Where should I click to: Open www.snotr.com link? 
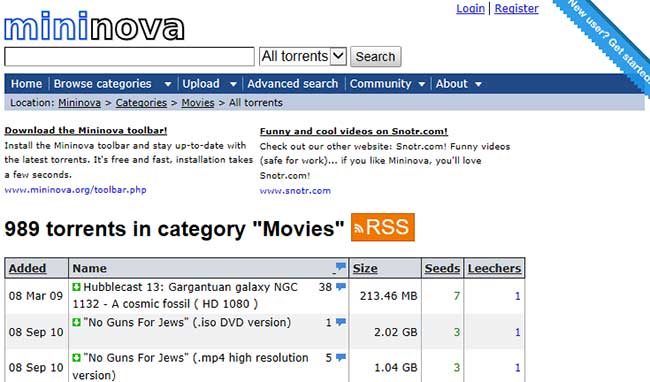point(295,191)
